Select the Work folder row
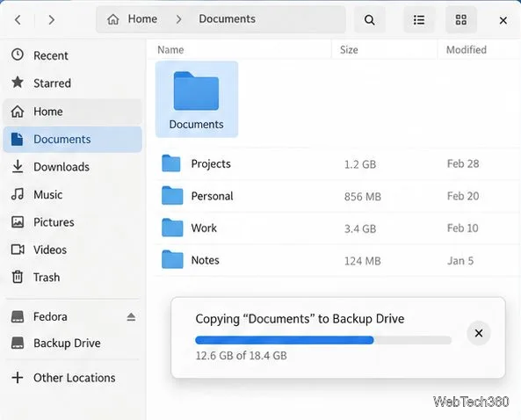The width and height of the screenshot is (521, 420). coord(336,228)
